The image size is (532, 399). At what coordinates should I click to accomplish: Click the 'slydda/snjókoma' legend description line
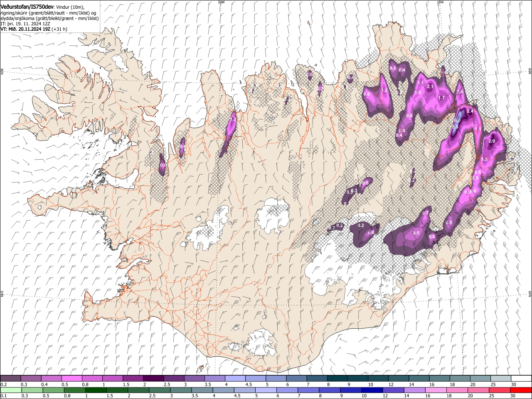click(x=49, y=18)
